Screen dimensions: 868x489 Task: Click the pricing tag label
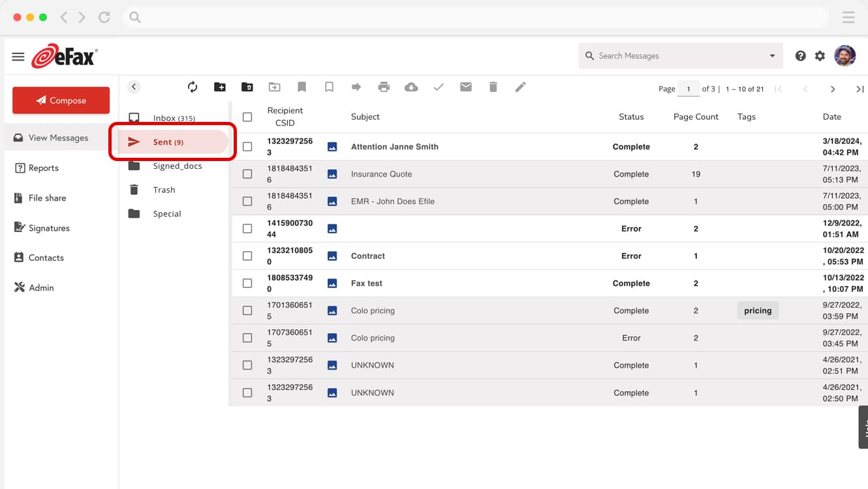(757, 310)
